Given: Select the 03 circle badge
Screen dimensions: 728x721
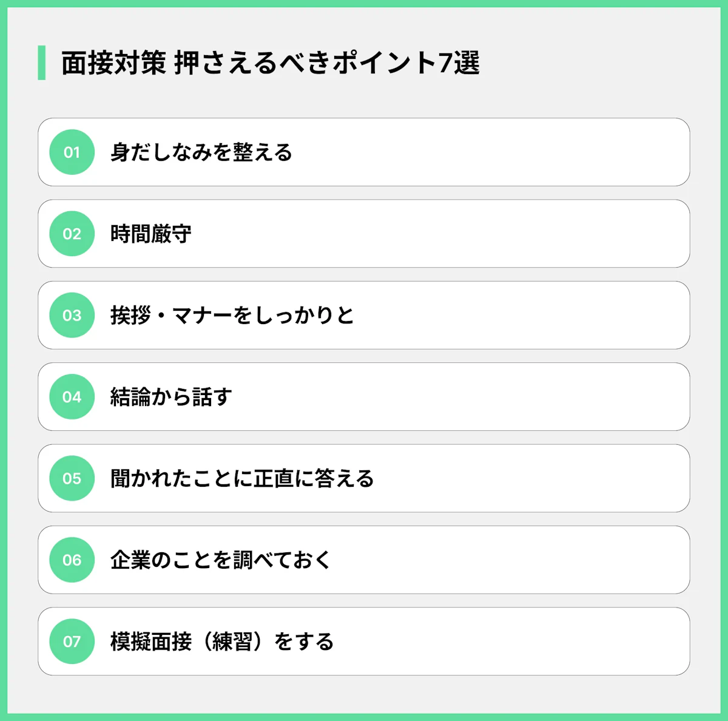Looking at the screenshot, I should pyautogui.click(x=72, y=316).
